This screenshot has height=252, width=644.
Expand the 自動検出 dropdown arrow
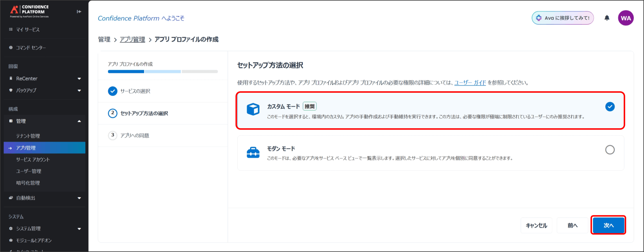(79, 198)
